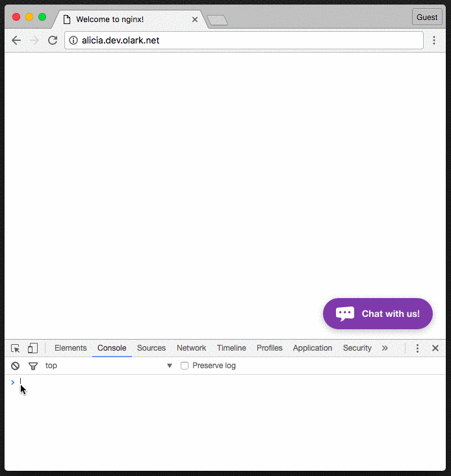Select the Welcome to nginx! tab

(x=131, y=19)
